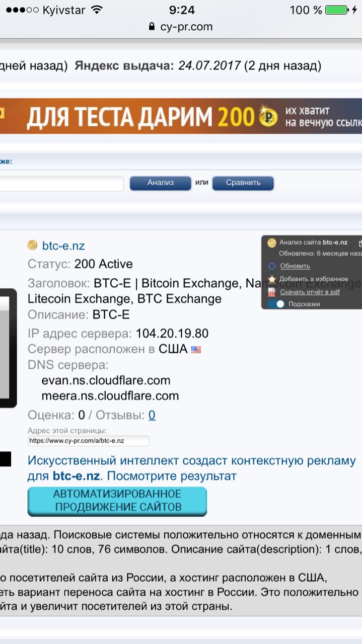
Task: Tap the cy-pr.com address bar
Action: pyautogui.click(x=181, y=27)
